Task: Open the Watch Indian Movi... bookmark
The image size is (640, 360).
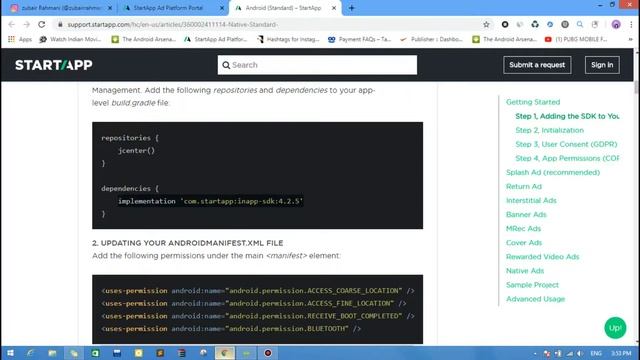Action: 70,39
